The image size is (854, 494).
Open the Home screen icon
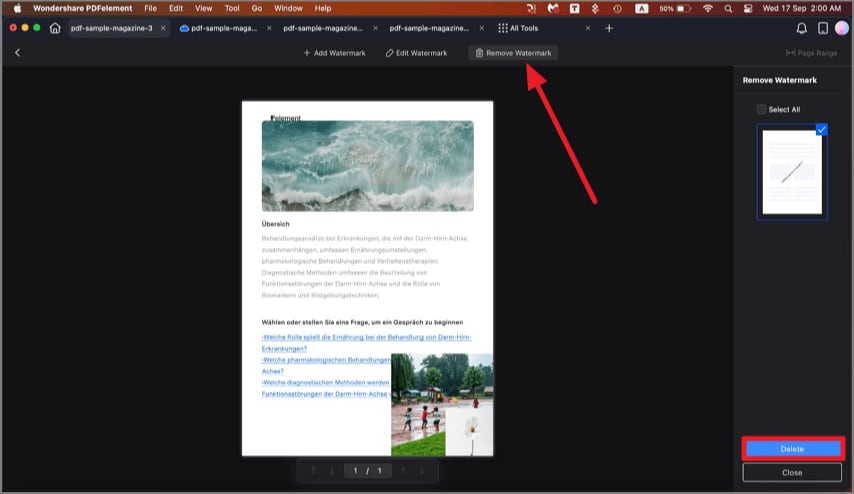pyautogui.click(x=55, y=28)
